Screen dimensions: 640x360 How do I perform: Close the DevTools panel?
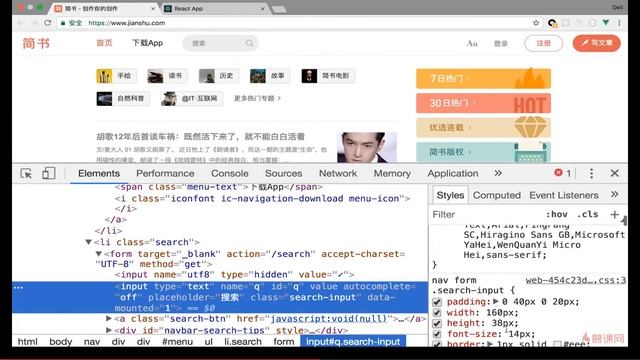(x=615, y=173)
